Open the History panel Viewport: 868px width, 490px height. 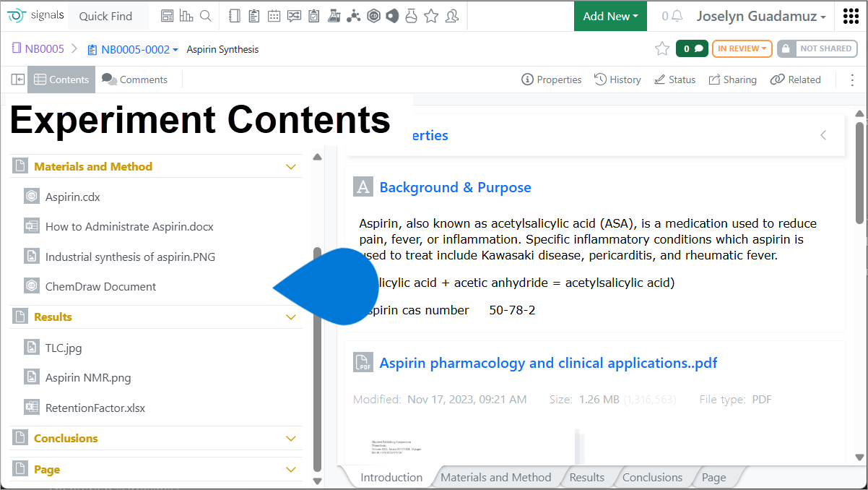pyautogui.click(x=617, y=79)
